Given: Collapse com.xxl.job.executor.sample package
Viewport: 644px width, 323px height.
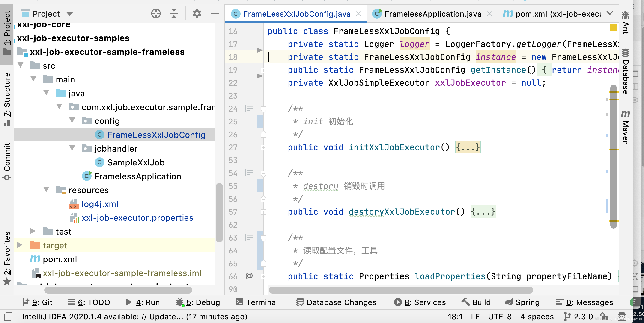Looking at the screenshot, I should pyautogui.click(x=59, y=107).
